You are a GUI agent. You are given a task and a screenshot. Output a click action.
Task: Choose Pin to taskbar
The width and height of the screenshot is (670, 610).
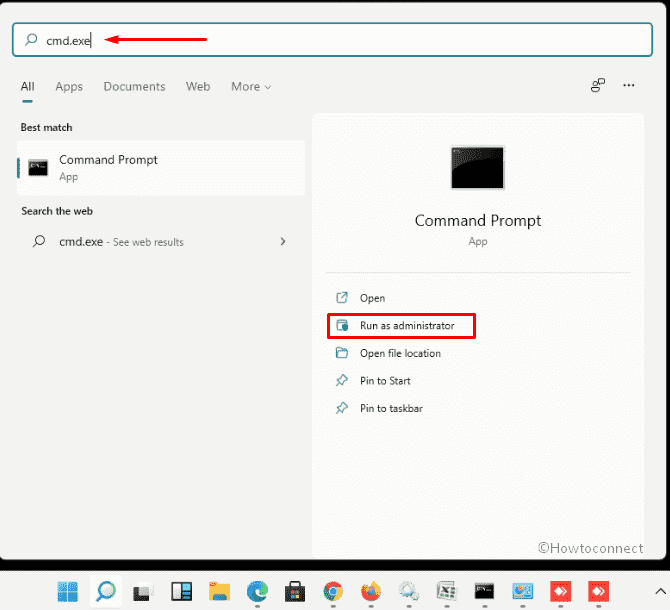[x=391, y=408]
